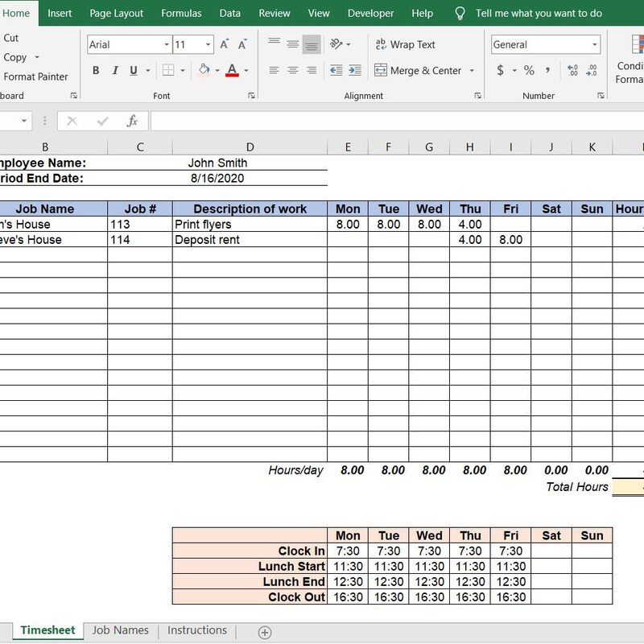Confirm formula bar entry checkmark
The height and width of the screenshot is (644, 644).
pyautogui.click(x=103, y=121)
